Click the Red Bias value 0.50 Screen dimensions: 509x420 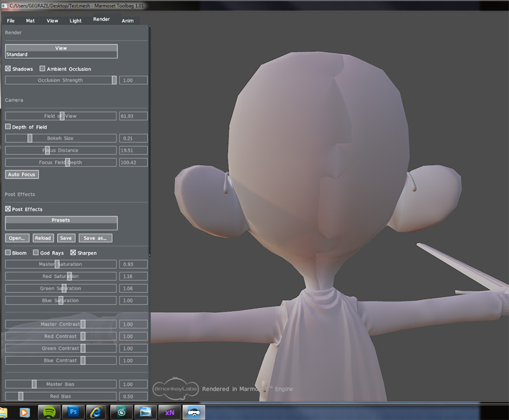point(133,396)
